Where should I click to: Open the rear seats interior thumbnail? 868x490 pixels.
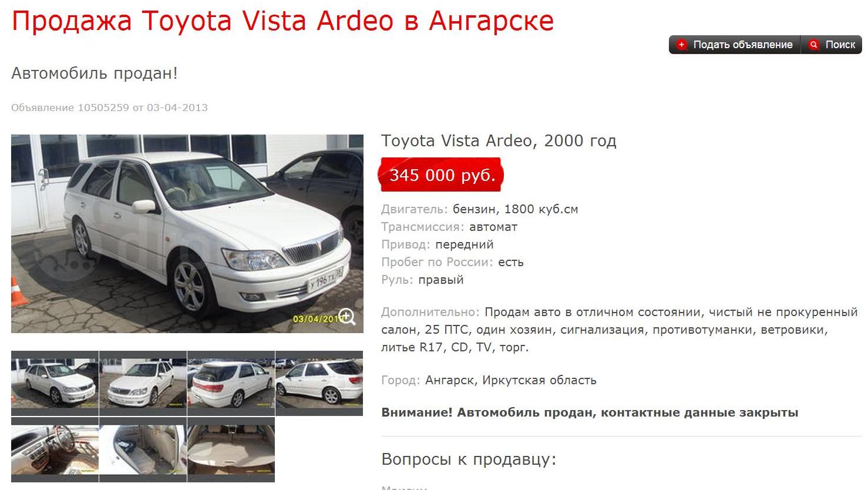tap(143, 449)
